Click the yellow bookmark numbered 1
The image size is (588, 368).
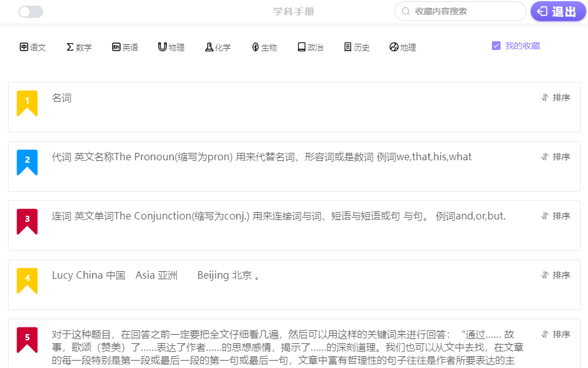(27, 103)
